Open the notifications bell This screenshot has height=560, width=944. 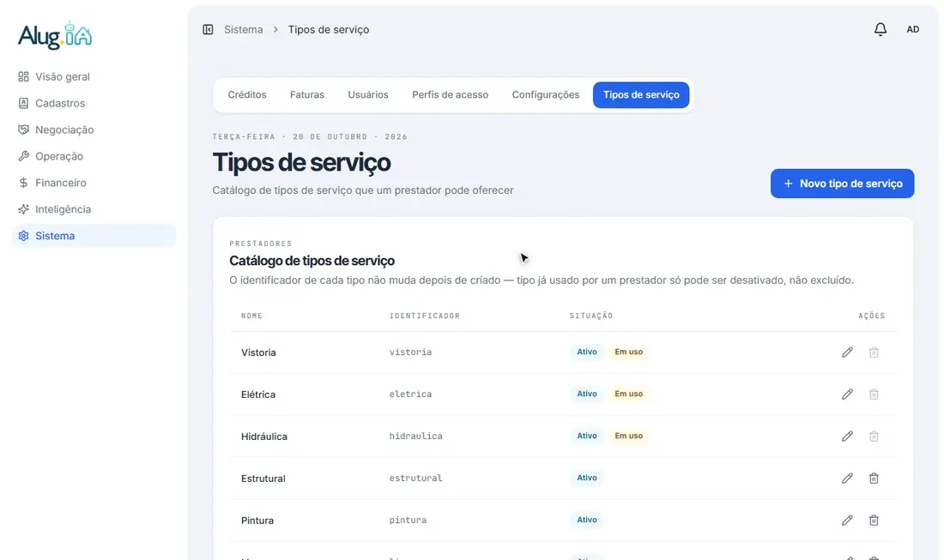(x=880, y=29)
